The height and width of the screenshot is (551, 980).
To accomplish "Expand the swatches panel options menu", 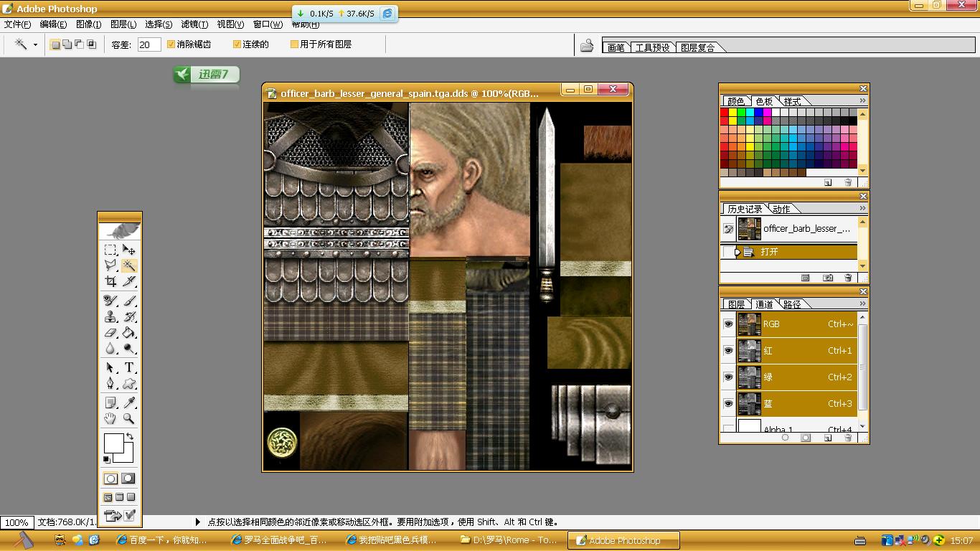I will point(862,100).
